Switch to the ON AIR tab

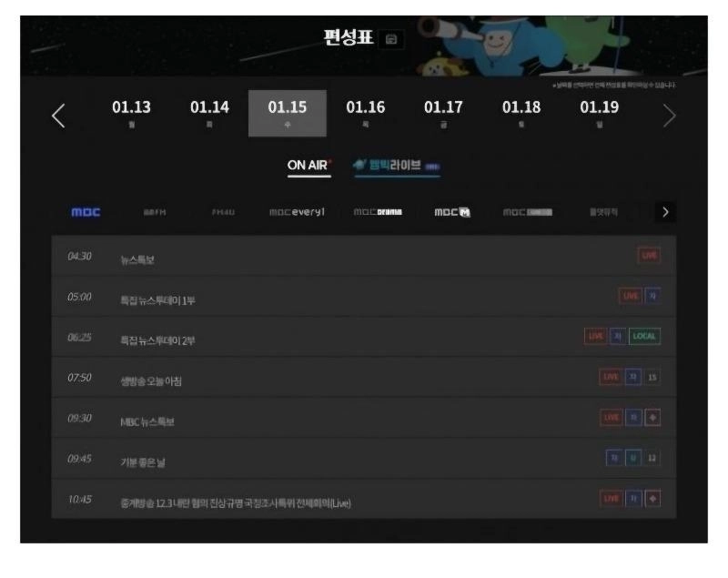tap(309, 165)
